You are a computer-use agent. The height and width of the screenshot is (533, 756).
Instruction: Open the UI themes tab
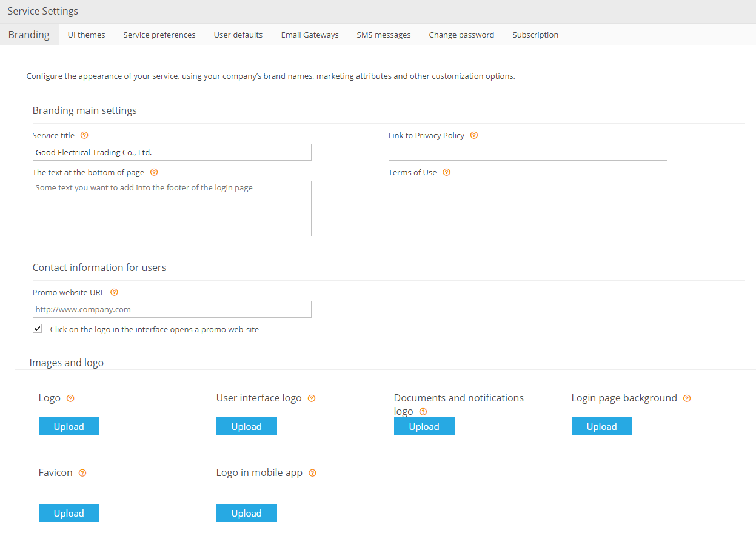87,35
